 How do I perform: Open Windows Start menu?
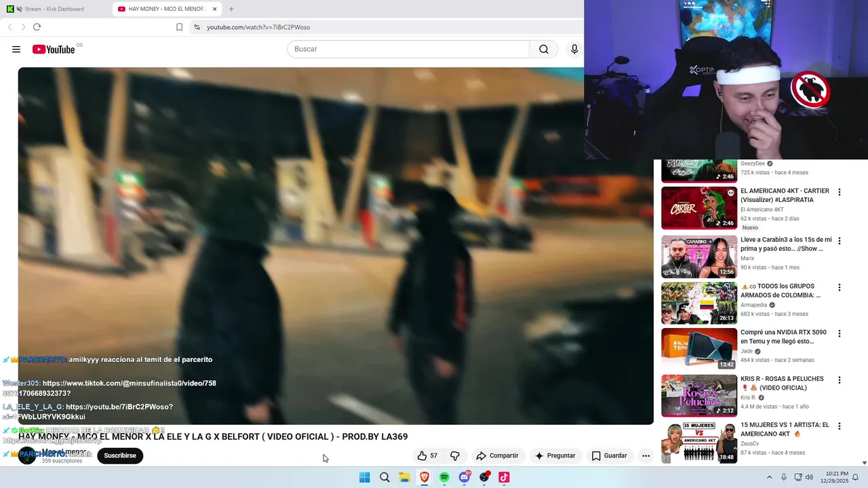[x=364, y=477]
